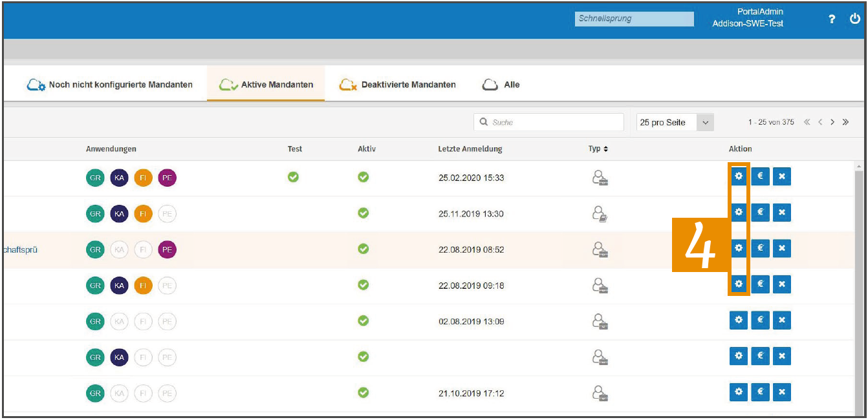The width and height of the screenshot is (868, 420).
Task: Click the euro icon in the 25.02.2020 15:33 row
Action: coord(761,176)
